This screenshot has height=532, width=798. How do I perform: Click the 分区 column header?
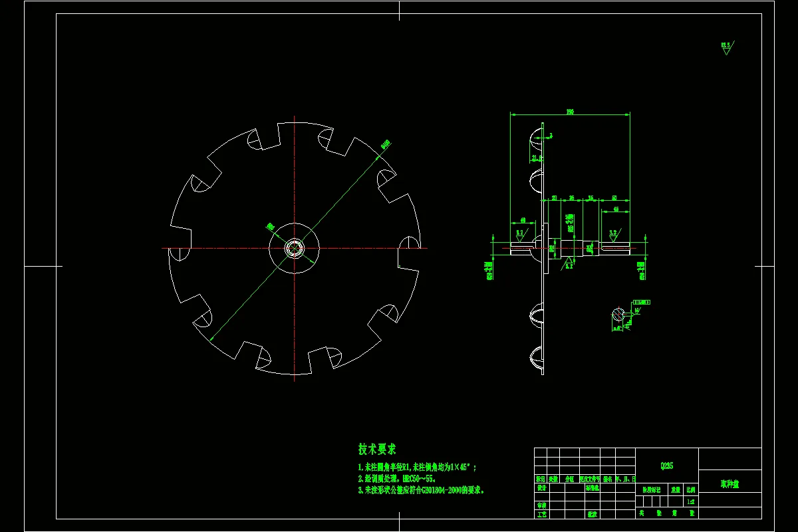point(569,479)
